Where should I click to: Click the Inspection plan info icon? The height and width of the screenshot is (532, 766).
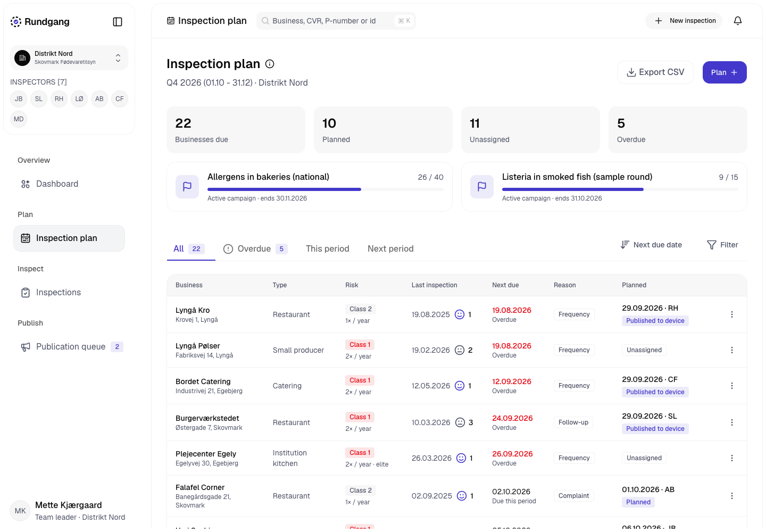(x=270, y=64)
